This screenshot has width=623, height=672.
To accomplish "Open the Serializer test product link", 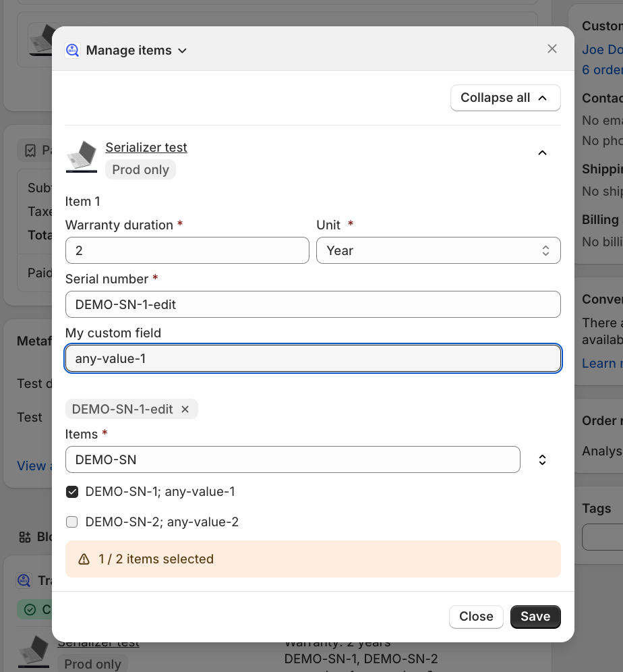I will 146,147.
